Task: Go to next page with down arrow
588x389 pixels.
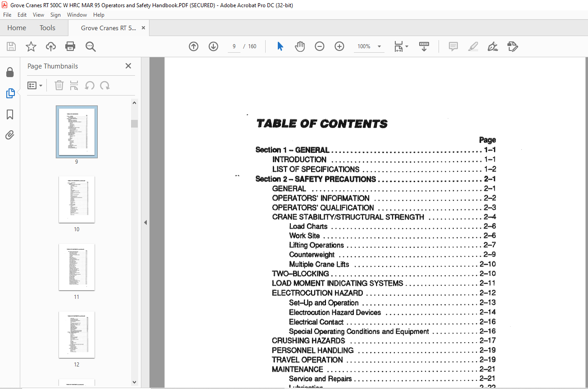Action: (x=213, y=46)
